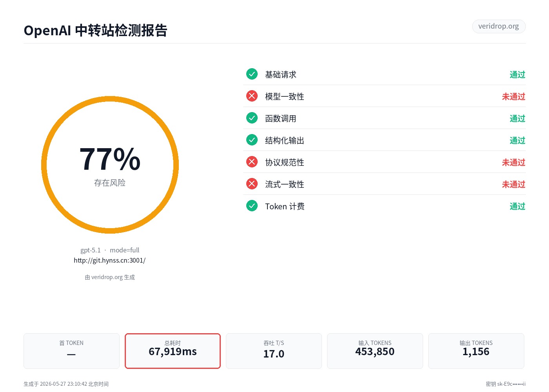Select the 吞吐 T/S 17.0 card
The width and height of the screenshot is (549, 392).
coord(274,351)
